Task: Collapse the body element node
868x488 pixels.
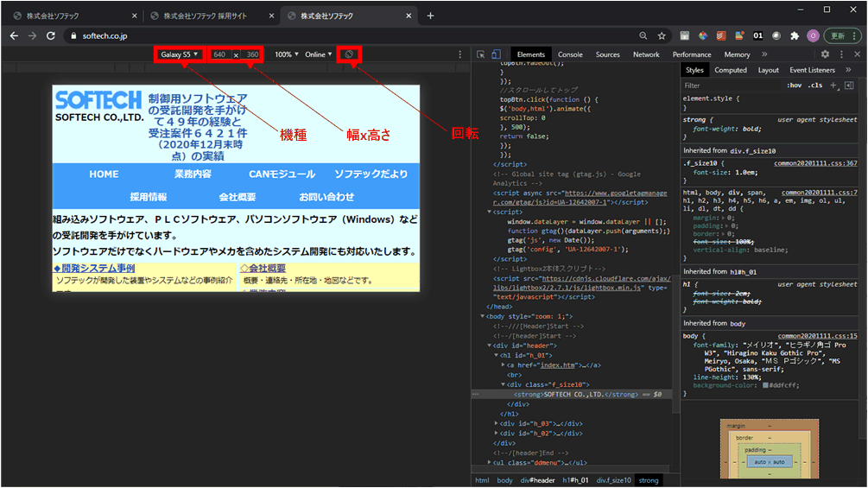Action: click(482, 316)
